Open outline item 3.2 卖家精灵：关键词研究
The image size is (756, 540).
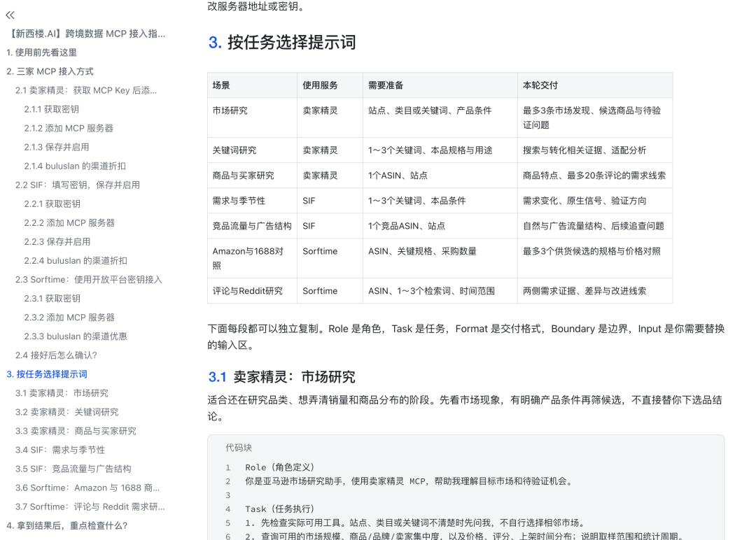[x=67, y=412]
